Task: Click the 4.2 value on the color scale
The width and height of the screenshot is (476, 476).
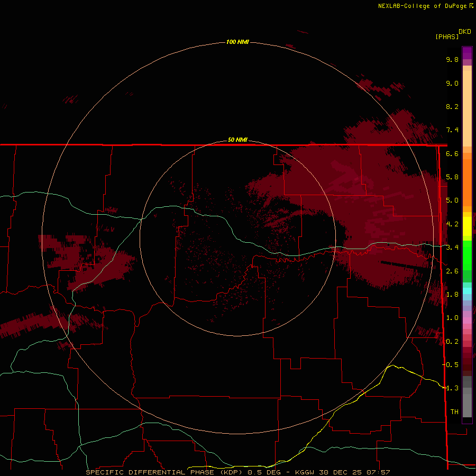Action: coord(452,224)
